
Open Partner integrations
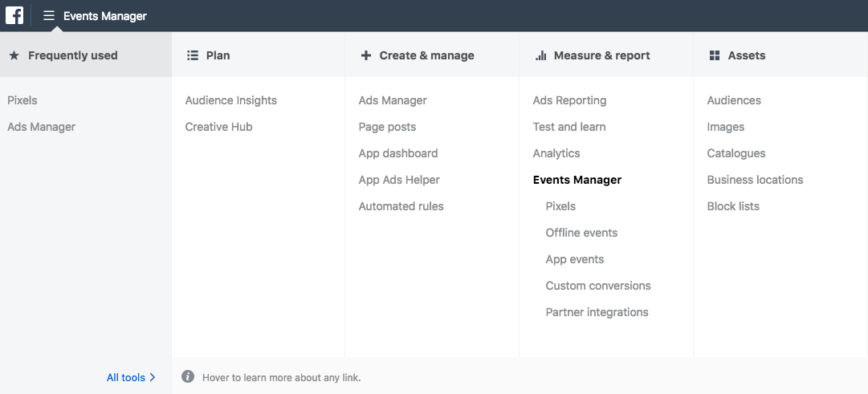pos(597,313)
